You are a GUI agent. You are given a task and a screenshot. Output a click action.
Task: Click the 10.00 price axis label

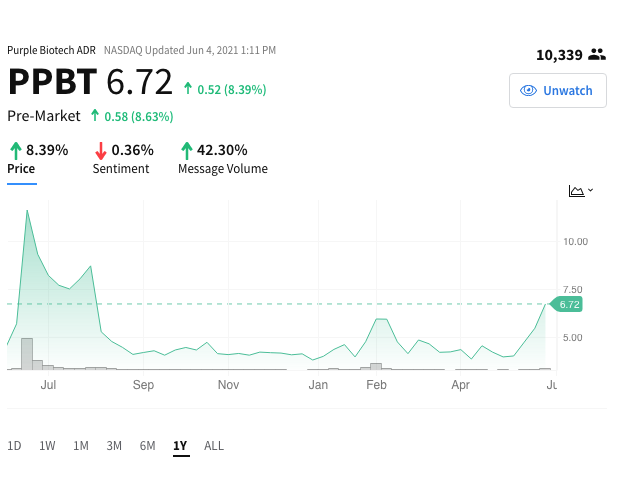click(x=575, y=241)
